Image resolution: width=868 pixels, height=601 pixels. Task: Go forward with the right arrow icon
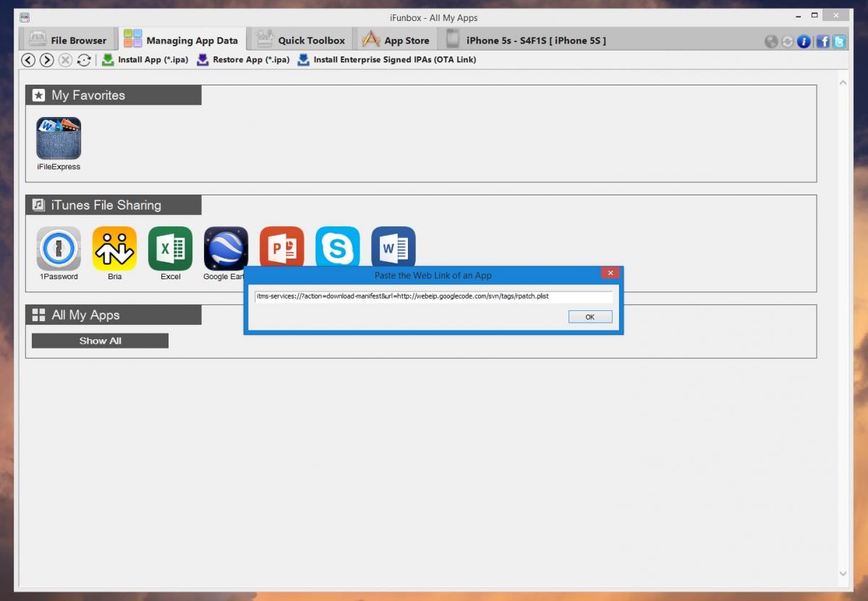point(46,60)
